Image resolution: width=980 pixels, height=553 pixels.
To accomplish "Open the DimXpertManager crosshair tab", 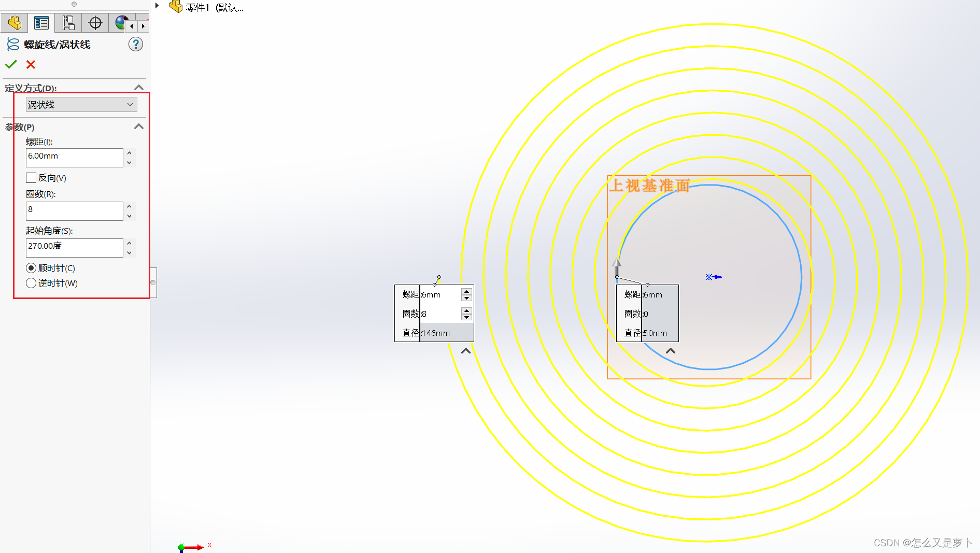I will pos(95,23).
